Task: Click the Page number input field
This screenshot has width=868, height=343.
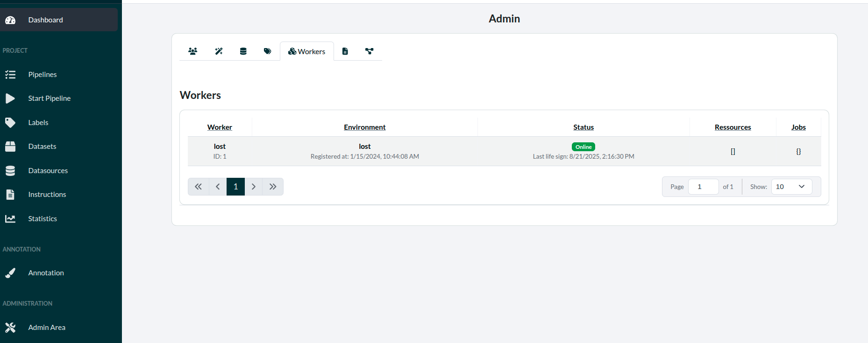Action: (703, 187)
